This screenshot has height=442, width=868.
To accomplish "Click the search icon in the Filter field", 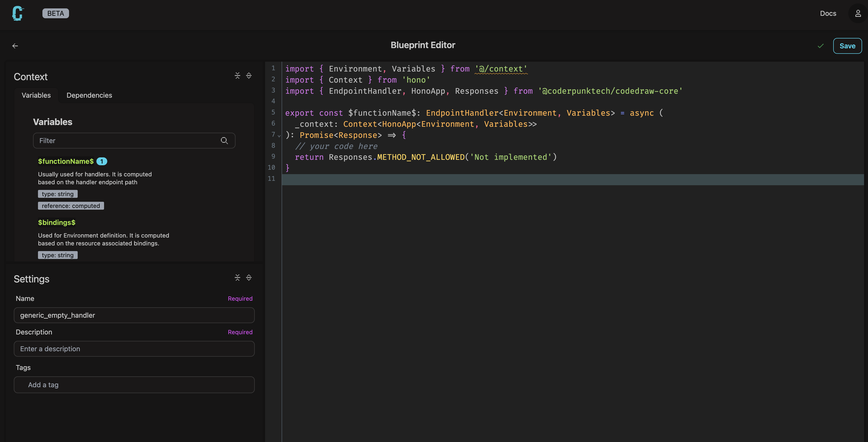I will point(224,141).
